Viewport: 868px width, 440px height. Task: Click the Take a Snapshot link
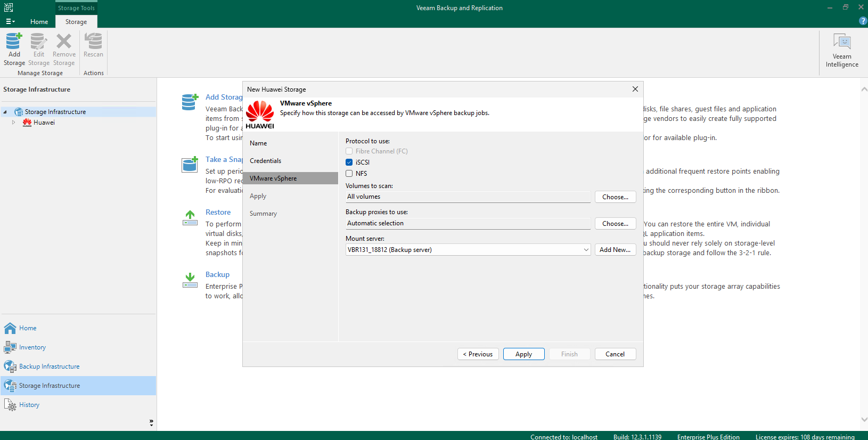pos(224,159)
